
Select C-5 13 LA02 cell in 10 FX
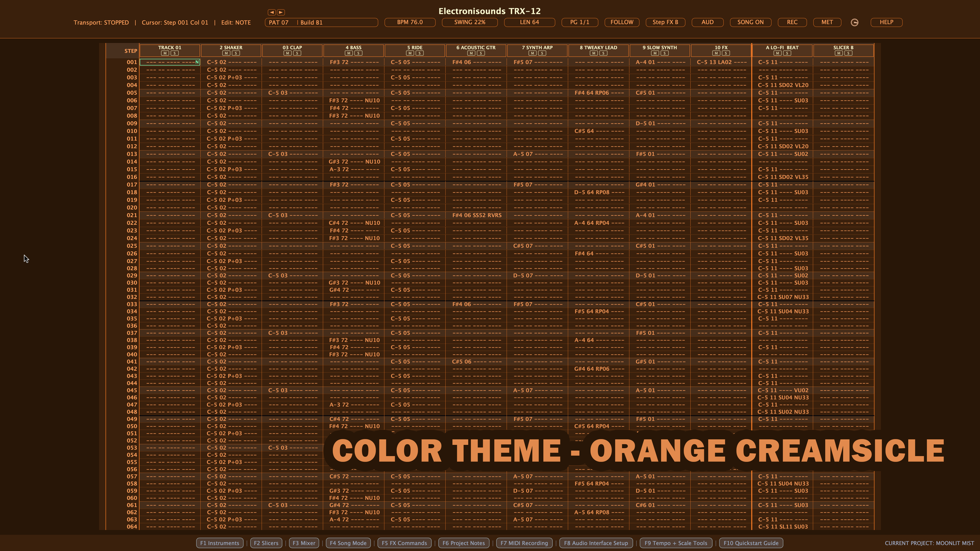[x=721, y=62]
